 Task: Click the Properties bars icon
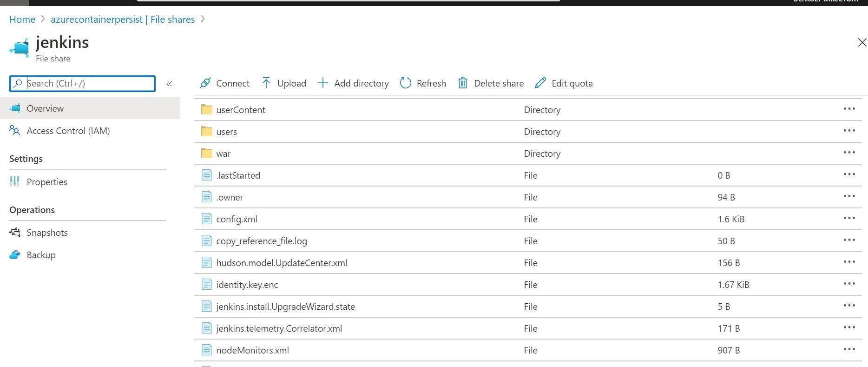tap(15, 181)
